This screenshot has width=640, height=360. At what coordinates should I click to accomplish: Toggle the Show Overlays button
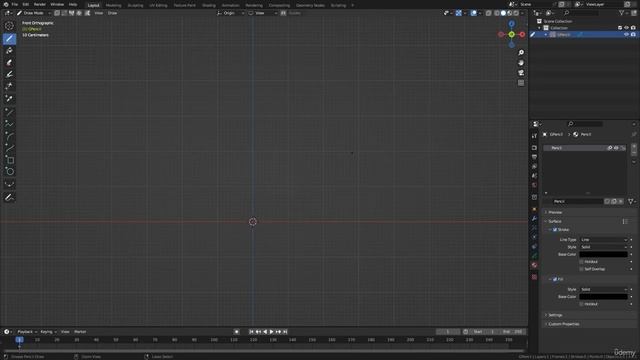(x=473, y=13)
